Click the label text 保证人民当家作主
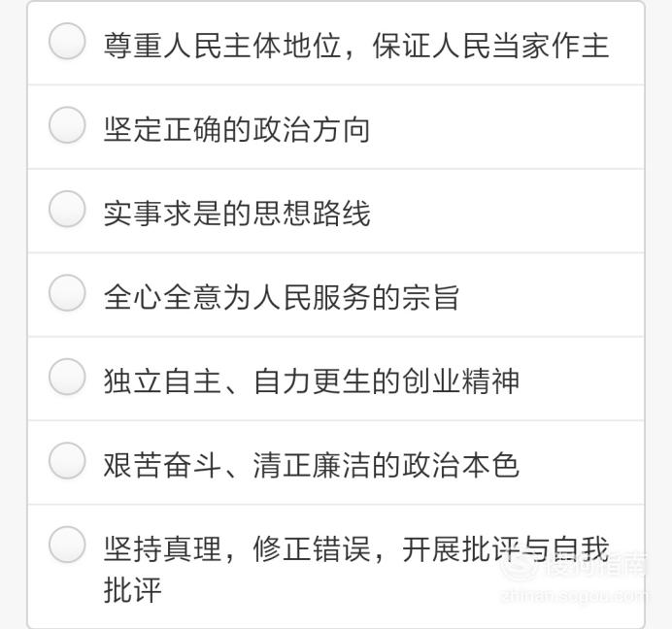Image resolution: width=672 pixels, height=629 pixels. tap(490, 46)
